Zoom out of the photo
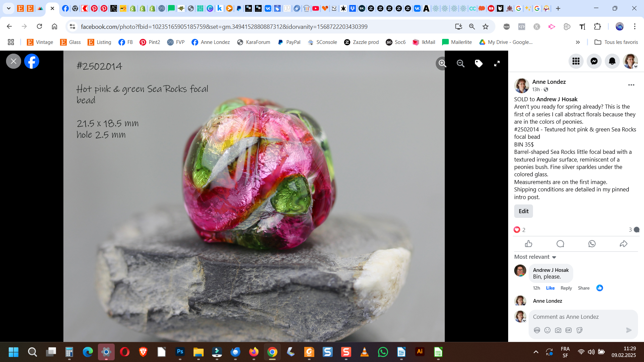Screen dimensions: 644x362 click(x=461, y=63)
